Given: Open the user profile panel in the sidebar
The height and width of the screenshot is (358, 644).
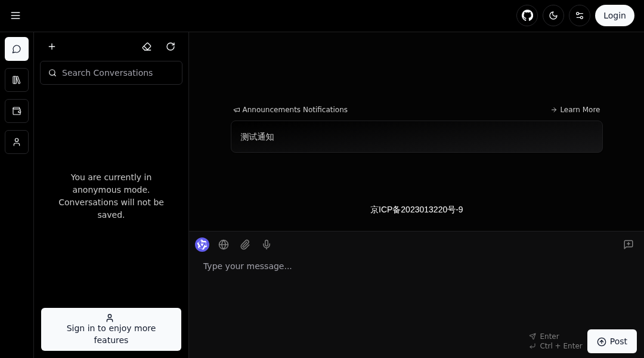Looking at the screenshot, I should [x=17, y=142].
